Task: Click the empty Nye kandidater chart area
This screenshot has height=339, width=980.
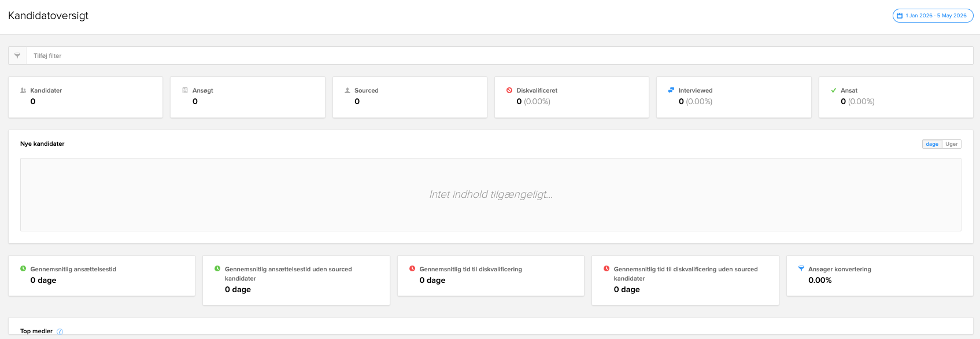Action: click(491, 194)
